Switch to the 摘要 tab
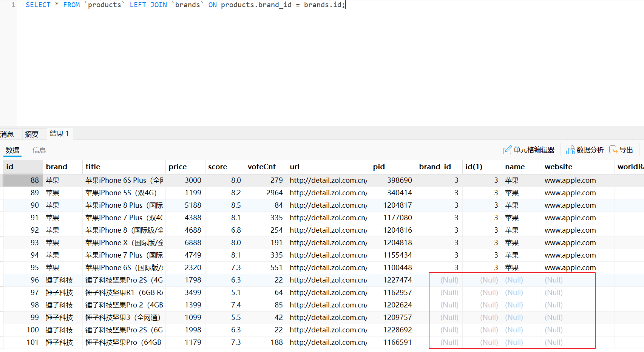Screen dimensions: 644x352 (x=32, y=134)
